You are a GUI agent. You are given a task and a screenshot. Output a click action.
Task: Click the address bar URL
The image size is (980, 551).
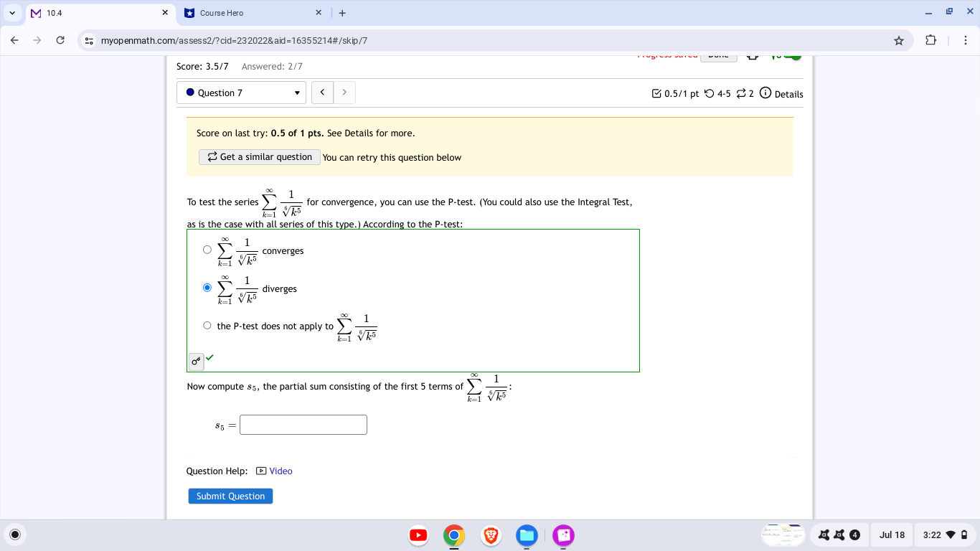coord(234,41)
